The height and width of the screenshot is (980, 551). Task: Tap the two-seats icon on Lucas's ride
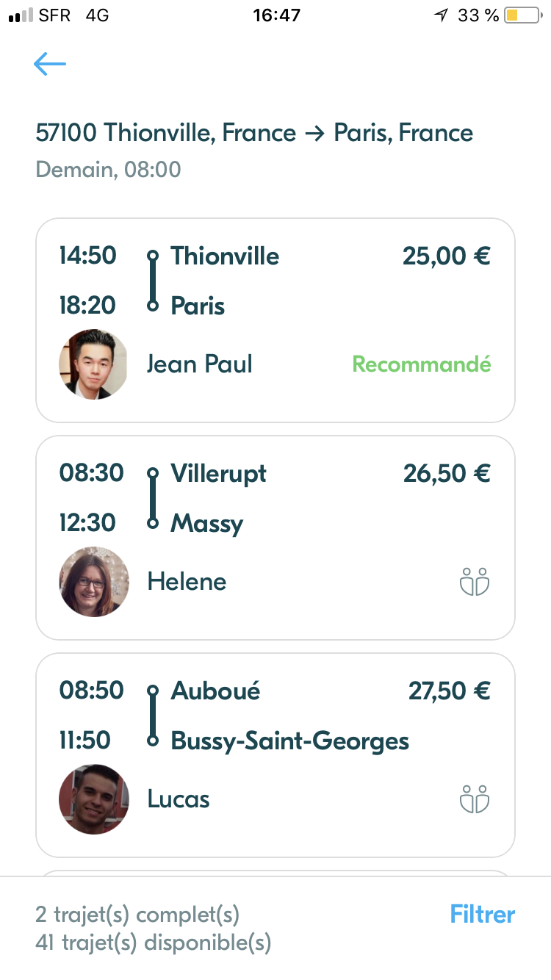click(x=475, y=799)
